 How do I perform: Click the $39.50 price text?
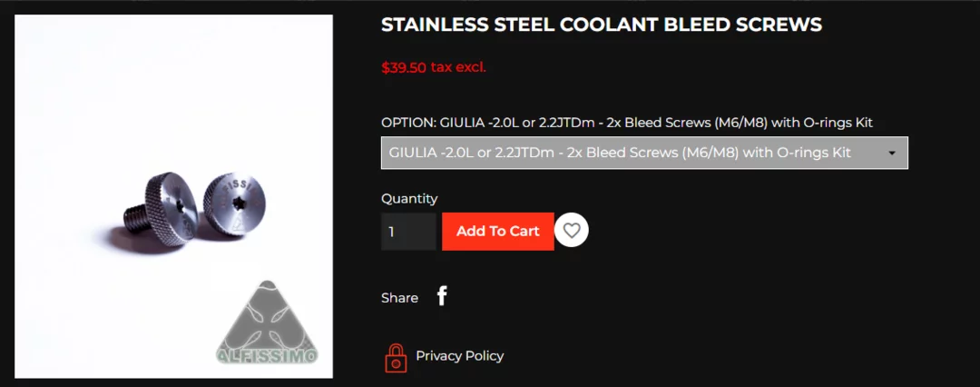[x=404, y=67]
